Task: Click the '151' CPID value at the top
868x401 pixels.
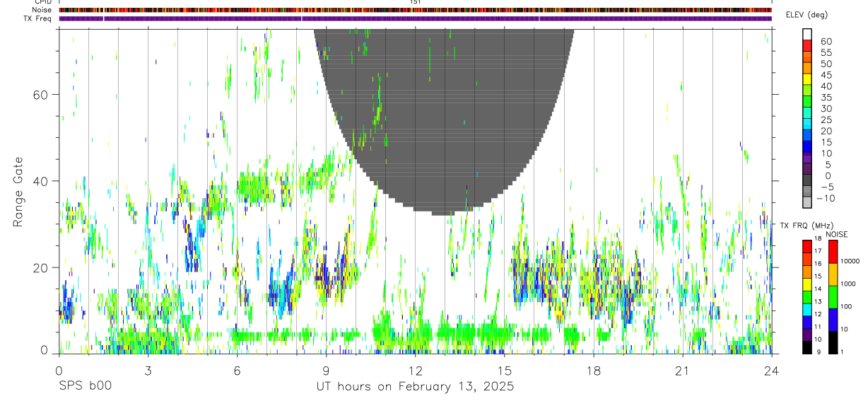Action: (x=415, y=2)
